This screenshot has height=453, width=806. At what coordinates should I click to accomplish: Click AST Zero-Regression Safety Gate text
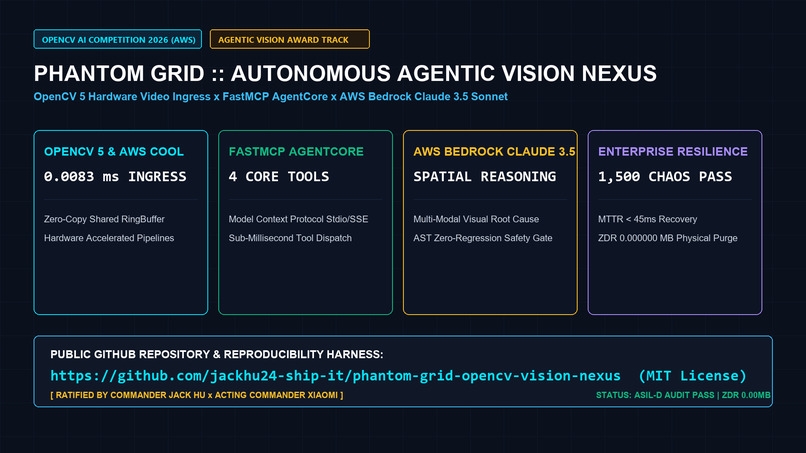click(x=483, y=238)
